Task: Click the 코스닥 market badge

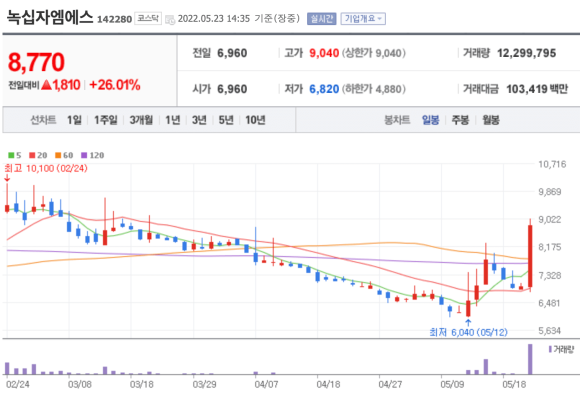Action: [x=148, y=18]
